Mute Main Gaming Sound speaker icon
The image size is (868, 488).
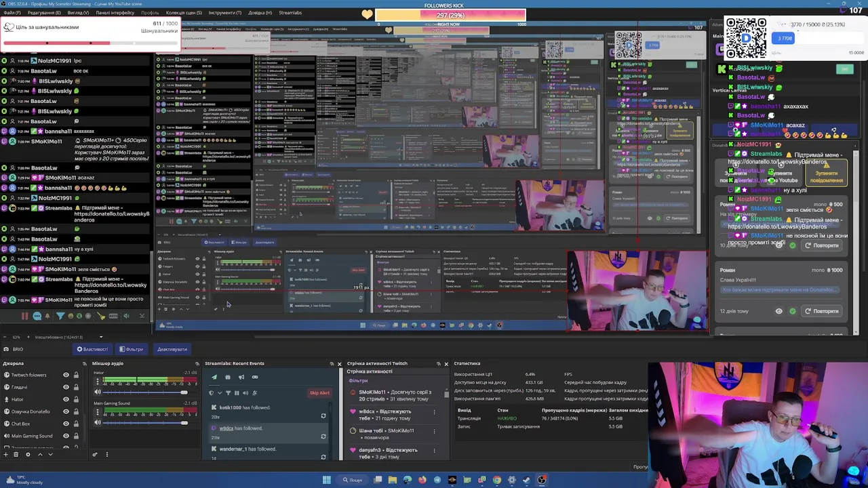(98, 423)
